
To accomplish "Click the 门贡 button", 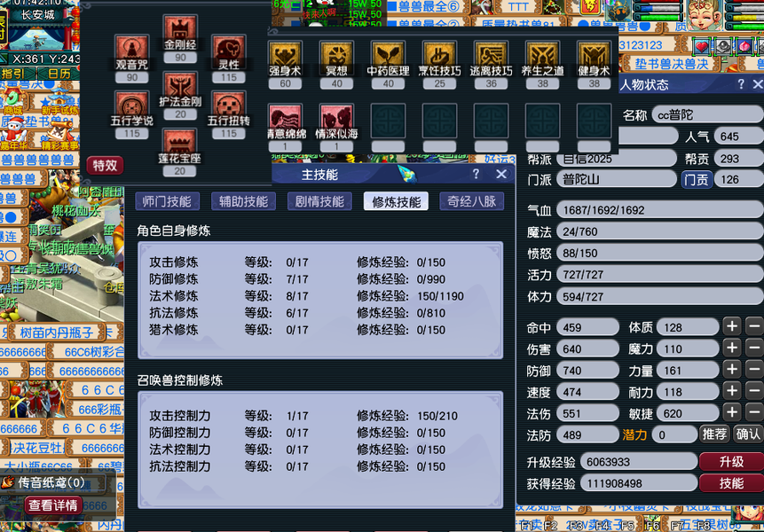I will click(x=697, y=180).
